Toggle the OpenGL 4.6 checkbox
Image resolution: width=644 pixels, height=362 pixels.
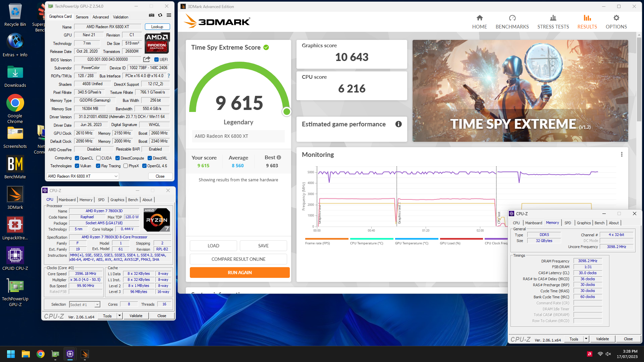tap(144, 166)
